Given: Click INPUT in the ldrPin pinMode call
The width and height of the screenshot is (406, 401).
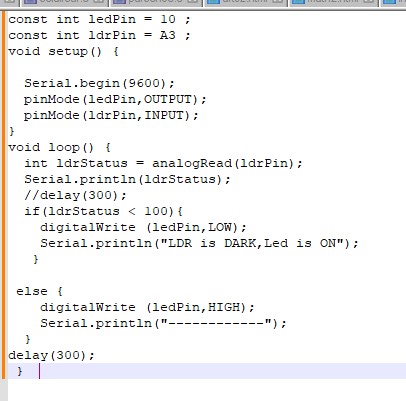Looking at the screenshot, I should pos(164,115).
